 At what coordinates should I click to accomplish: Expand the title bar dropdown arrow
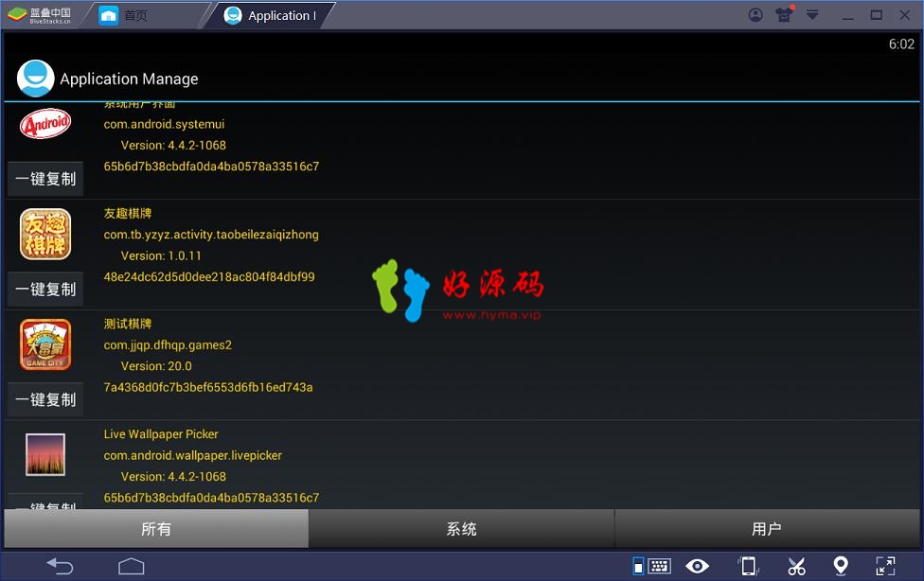tap(812, 15)
